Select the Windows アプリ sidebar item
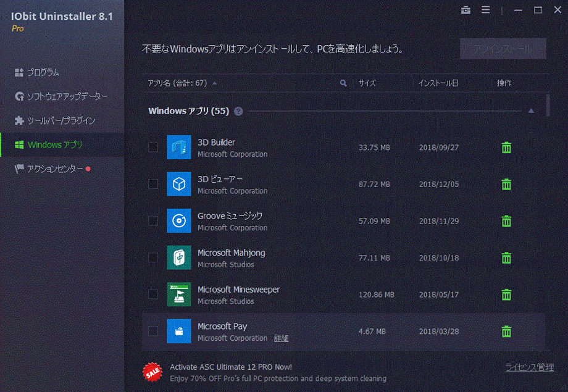 point(62,145)
